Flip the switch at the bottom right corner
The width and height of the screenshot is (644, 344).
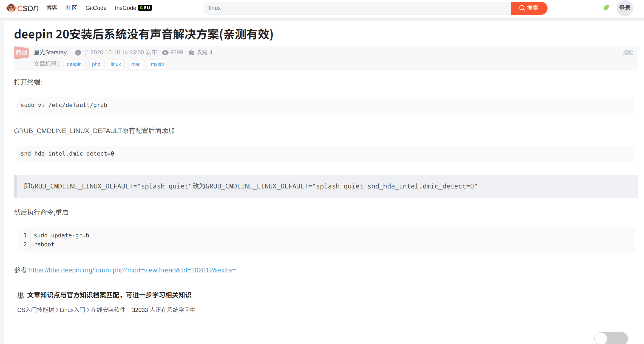click(x=611, y=339)
